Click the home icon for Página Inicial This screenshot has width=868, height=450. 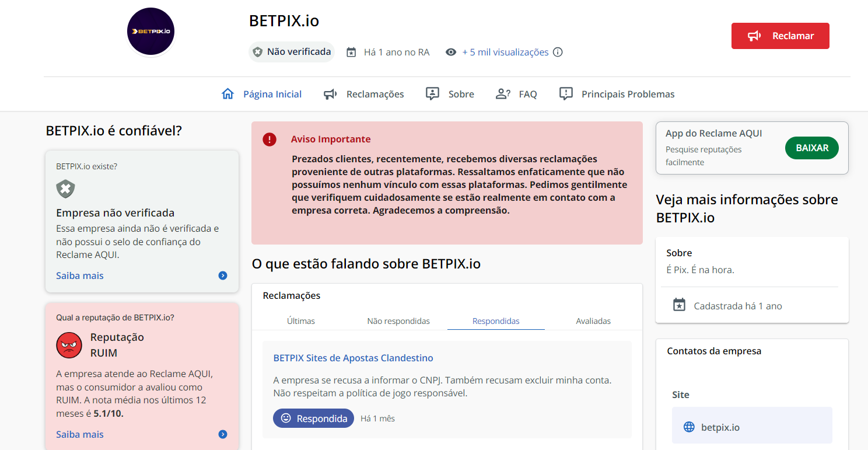pyautogui.click(x=228, y=94)
